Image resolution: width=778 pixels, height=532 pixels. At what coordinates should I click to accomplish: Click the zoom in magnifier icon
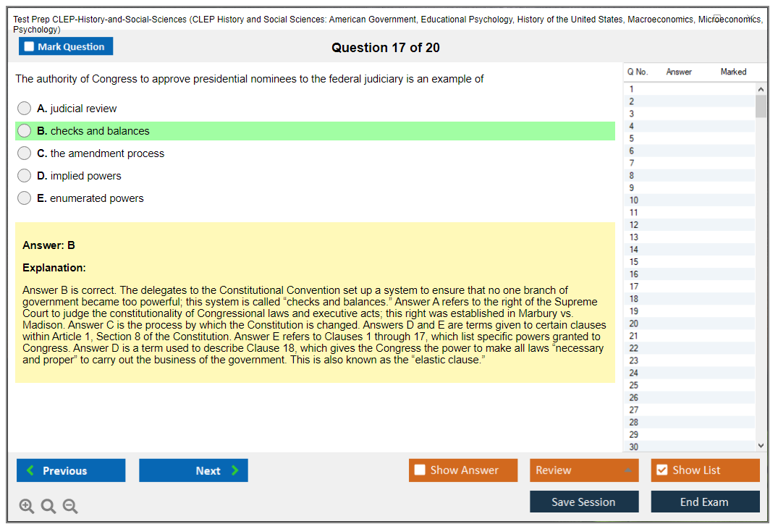click(x=27, y=507)
